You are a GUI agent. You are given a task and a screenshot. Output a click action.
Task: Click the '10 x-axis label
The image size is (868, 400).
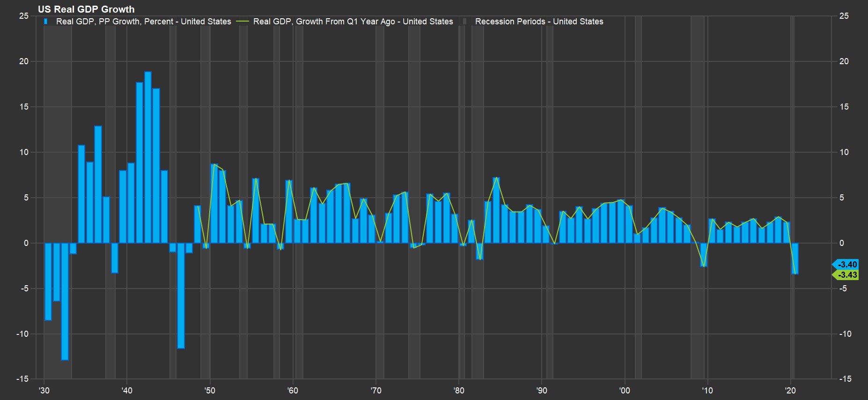coord(707,391)
